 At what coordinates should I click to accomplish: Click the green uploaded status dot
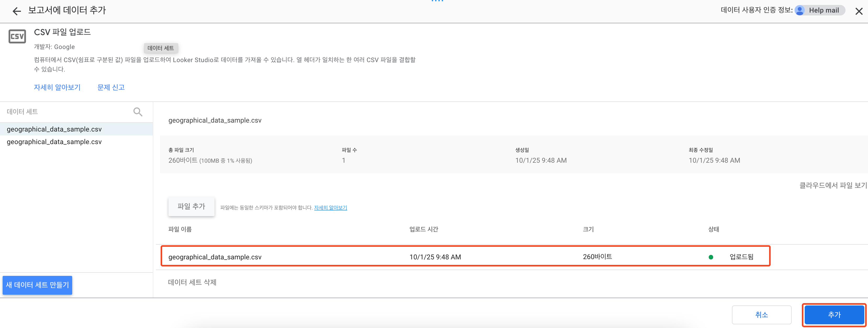pos(711,257)
